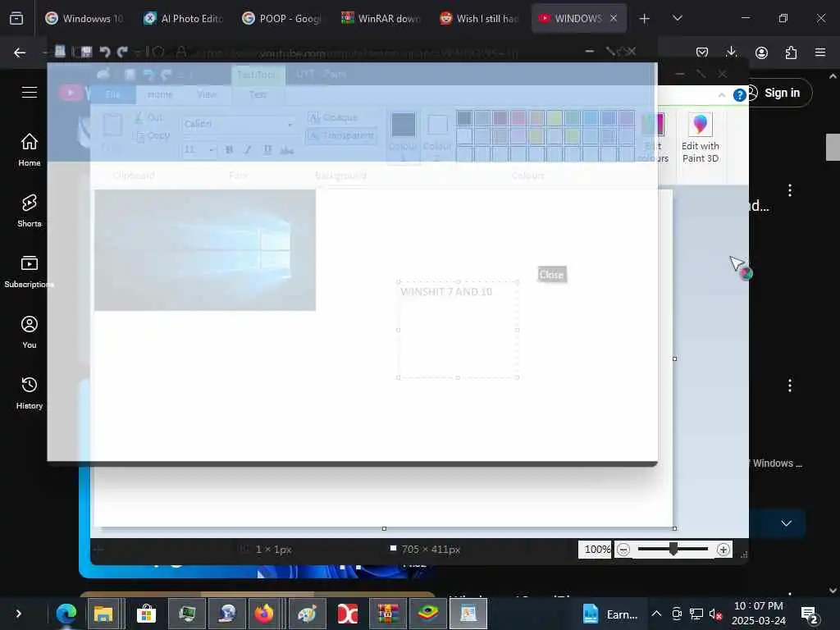Open WinRAR from the taskbar
840x630 pixels.
pos(388,614)
